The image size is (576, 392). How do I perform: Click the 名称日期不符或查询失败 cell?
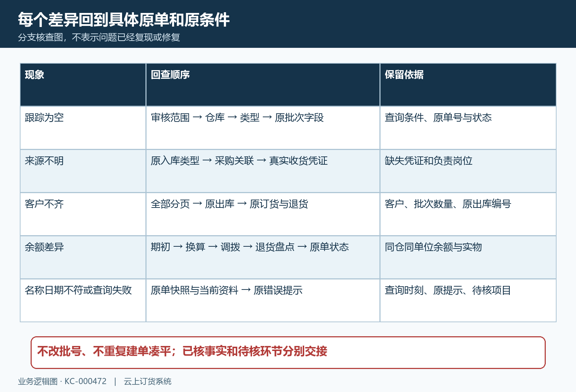[x=83, y=301]
